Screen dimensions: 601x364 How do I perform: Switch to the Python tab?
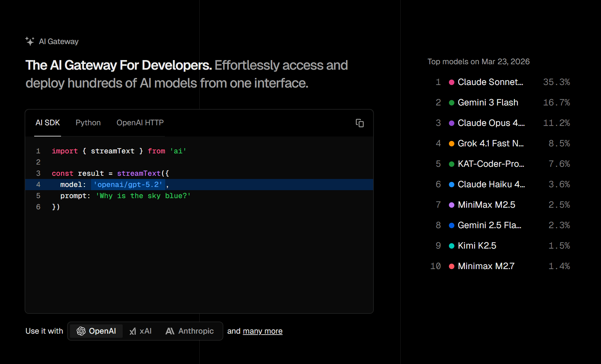88,123
